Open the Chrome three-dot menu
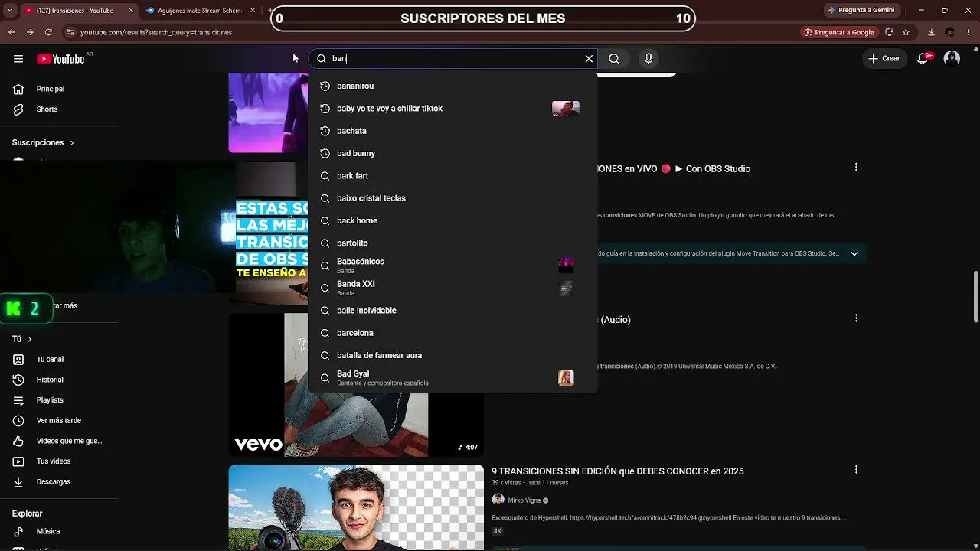The image size is (980, 551). pyautogui.click(x=969, y=32)
